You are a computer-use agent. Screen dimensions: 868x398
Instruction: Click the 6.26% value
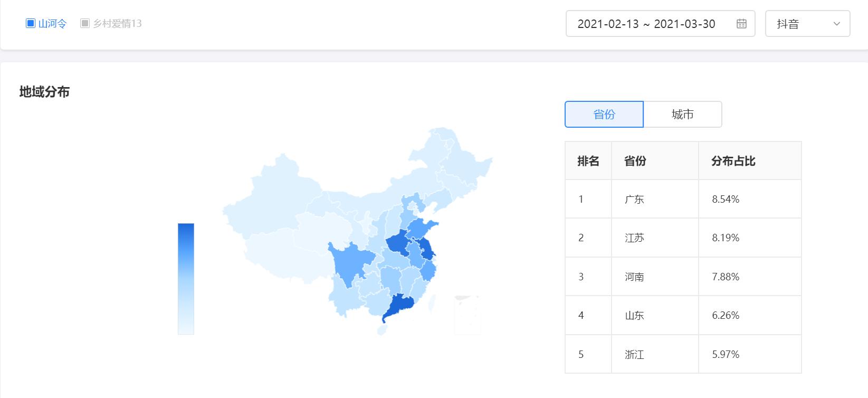(726, 315)
